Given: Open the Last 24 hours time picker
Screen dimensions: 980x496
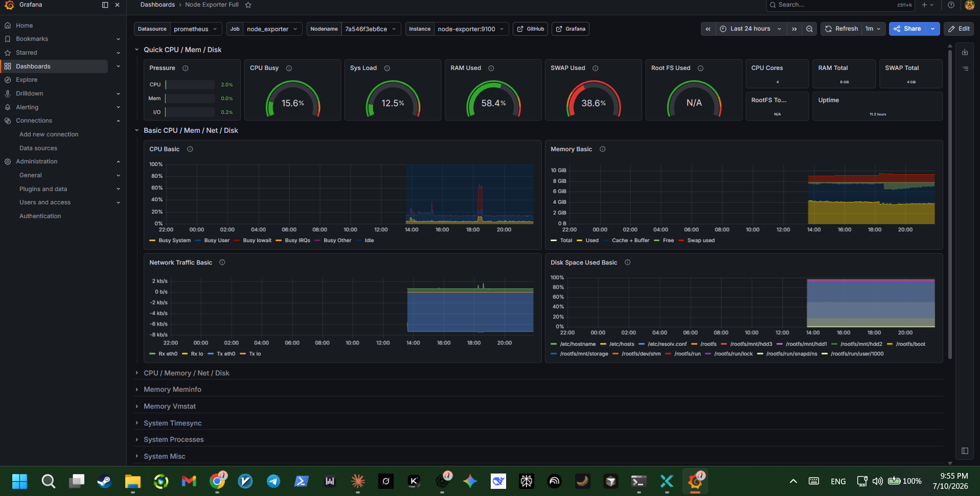Looking at the screenshot, I should pos(750,29).
